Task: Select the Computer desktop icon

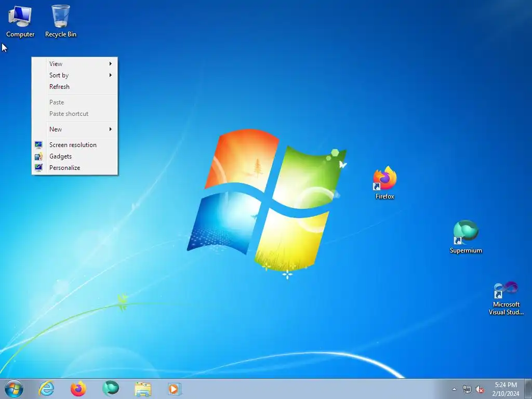Action: [x=20, y=21]
